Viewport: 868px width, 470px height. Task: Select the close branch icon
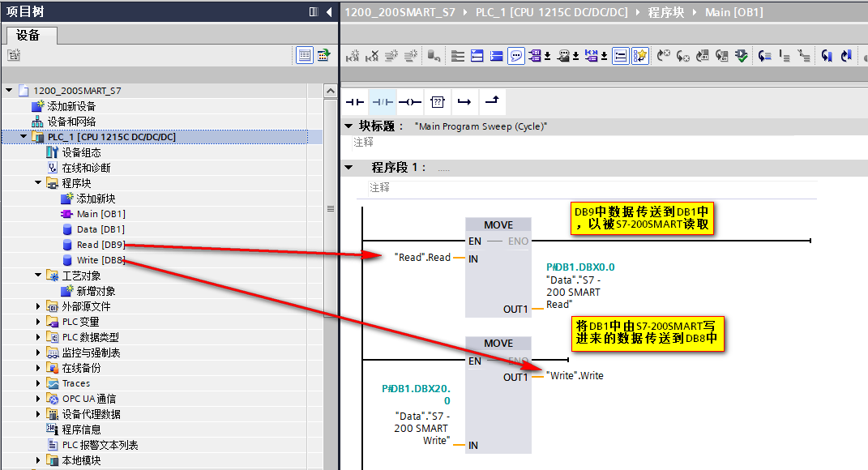[x=491, y=101]
